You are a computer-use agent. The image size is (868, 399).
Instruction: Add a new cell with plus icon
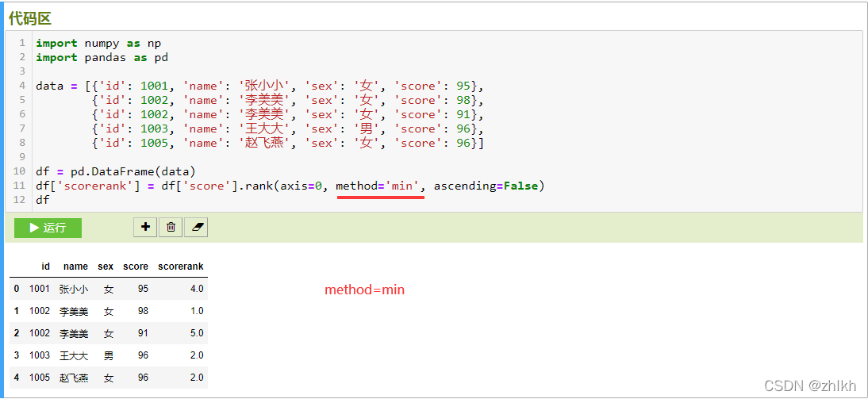145,227
